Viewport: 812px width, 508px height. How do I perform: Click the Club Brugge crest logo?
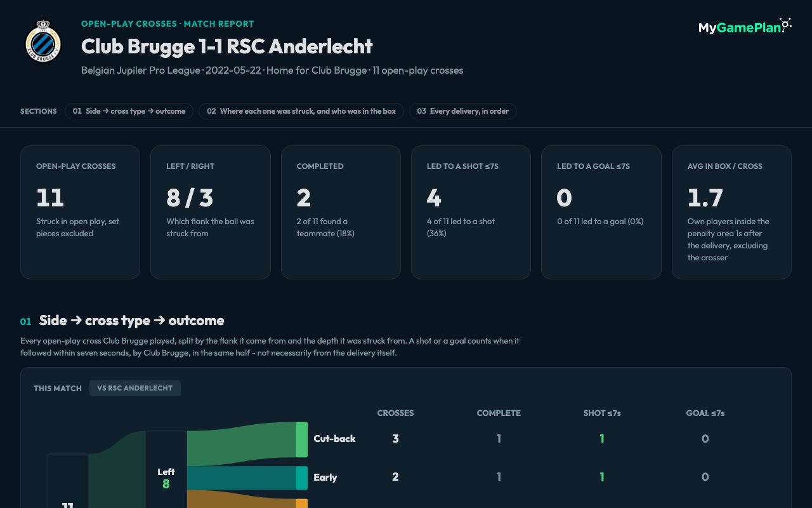click(43, 41)
